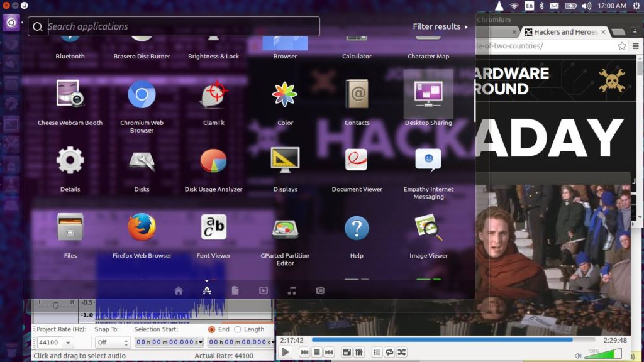Open Font Viewer
Image resolution: width=644 pixels, height=362 pixels.
[214, 227]
